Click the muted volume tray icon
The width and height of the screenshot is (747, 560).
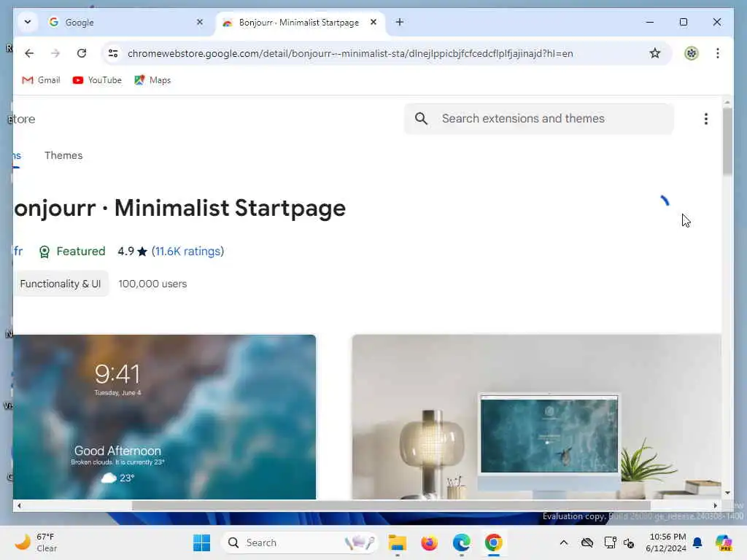(629, 542)
